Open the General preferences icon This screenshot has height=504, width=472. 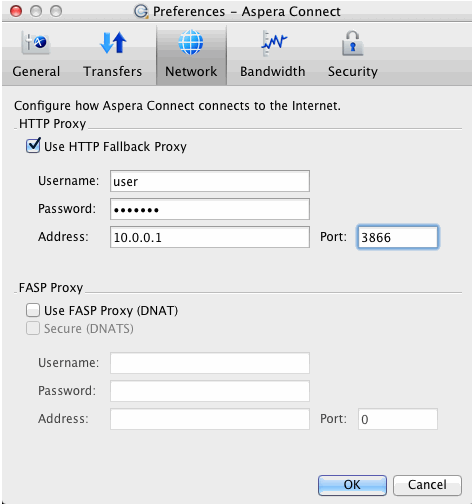(x=36, y=43)
